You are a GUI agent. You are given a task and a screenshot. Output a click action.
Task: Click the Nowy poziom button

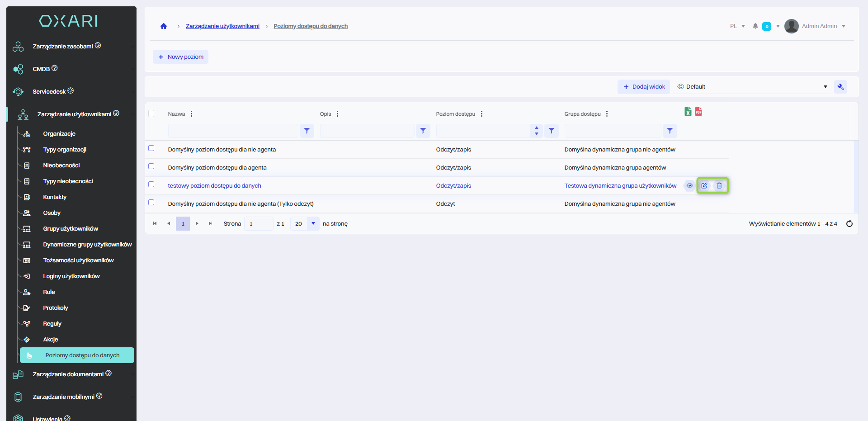181,57
